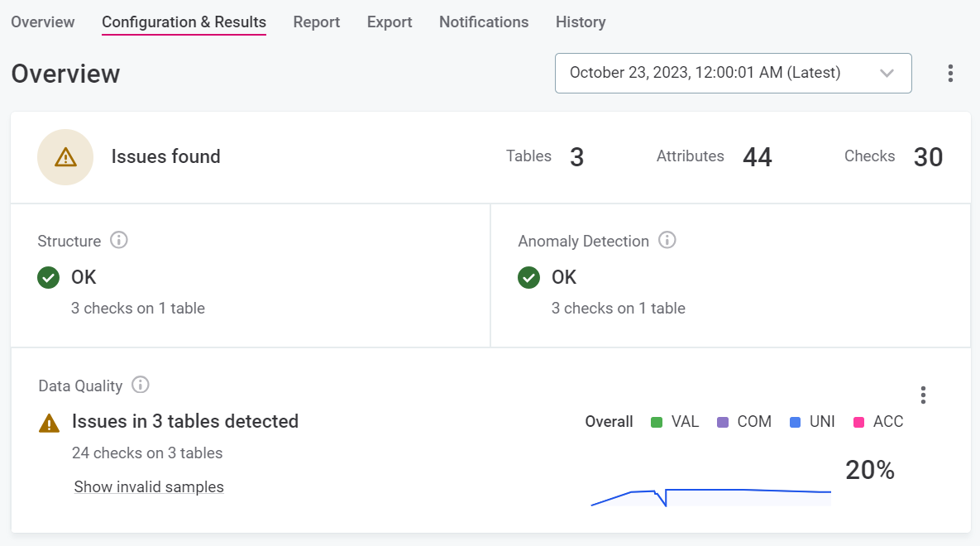Click the Show invalid samples link
Image resolution: width=980 pixels, height=546 pixels.
[x=149, y=486]
